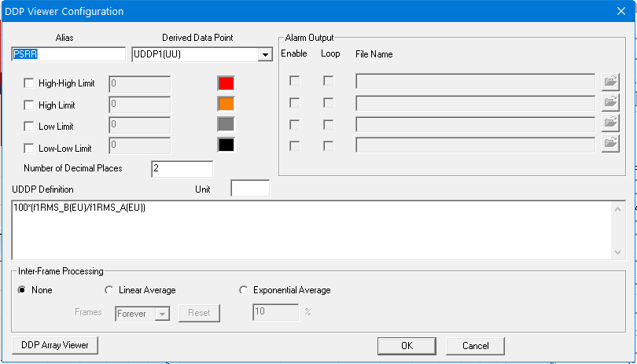This screenshot has width=637, height=364.
Task: Select Exponential Average radio button
Action: (243, 290)
